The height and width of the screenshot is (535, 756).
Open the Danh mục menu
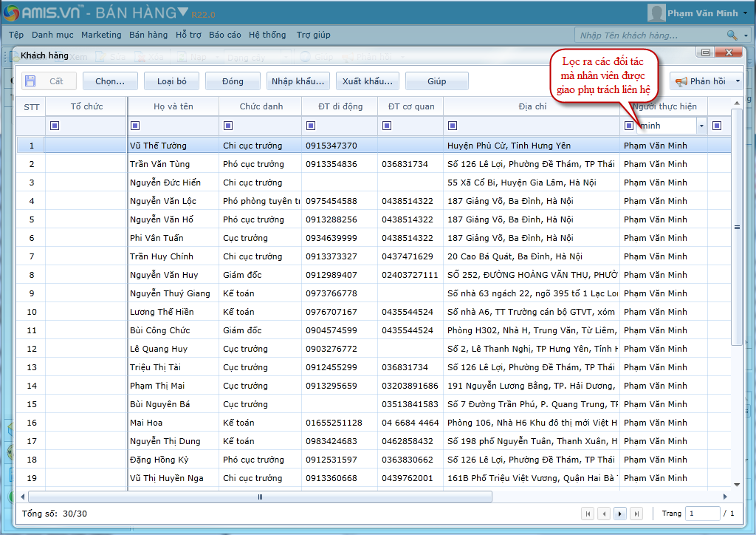click(52, 35)
